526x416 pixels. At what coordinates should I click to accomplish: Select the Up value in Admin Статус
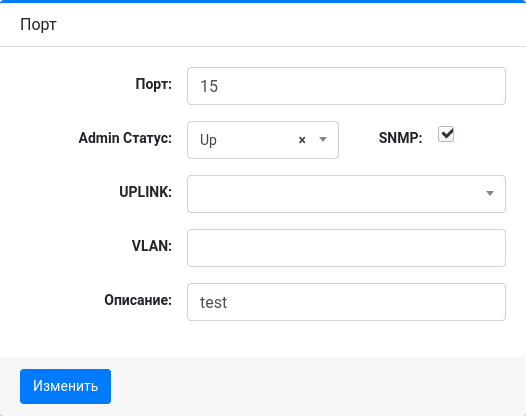point(208,140)
